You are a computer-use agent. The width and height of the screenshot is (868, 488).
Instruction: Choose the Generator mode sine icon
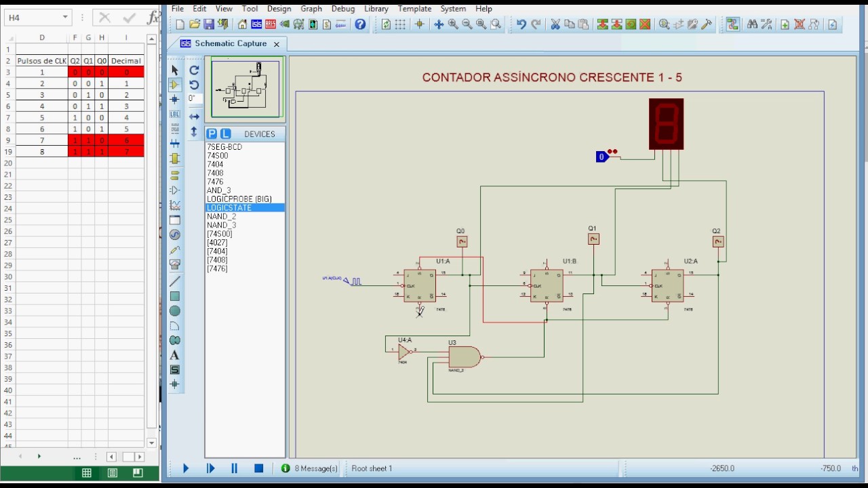(175, 235)
